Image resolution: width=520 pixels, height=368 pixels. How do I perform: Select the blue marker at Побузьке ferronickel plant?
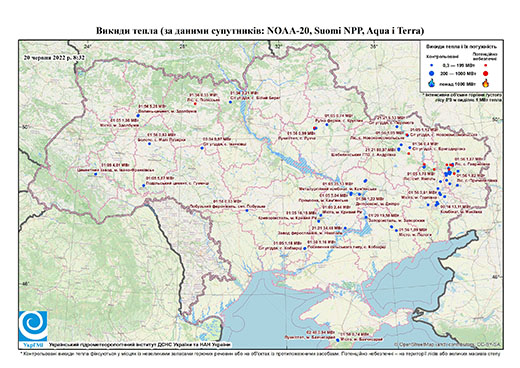pos(247,210)
